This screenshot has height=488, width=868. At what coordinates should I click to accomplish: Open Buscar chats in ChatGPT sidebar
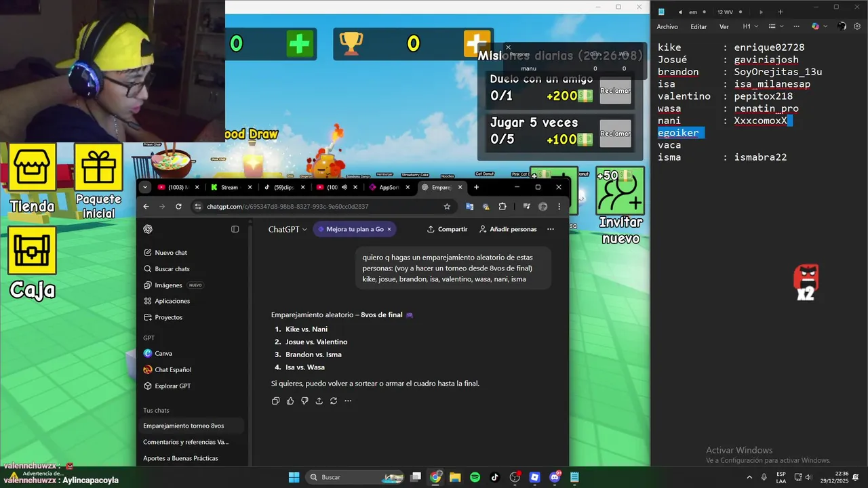172,269
